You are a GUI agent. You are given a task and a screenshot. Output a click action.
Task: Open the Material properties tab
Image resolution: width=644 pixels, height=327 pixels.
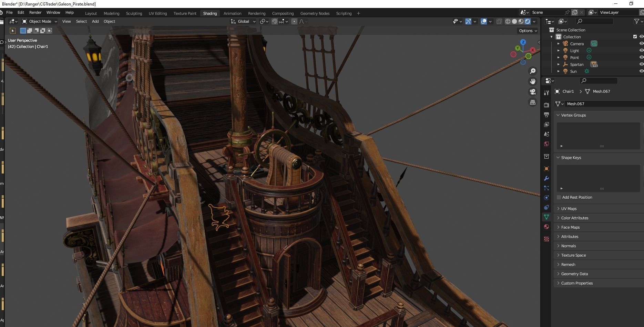pos(546,227)
